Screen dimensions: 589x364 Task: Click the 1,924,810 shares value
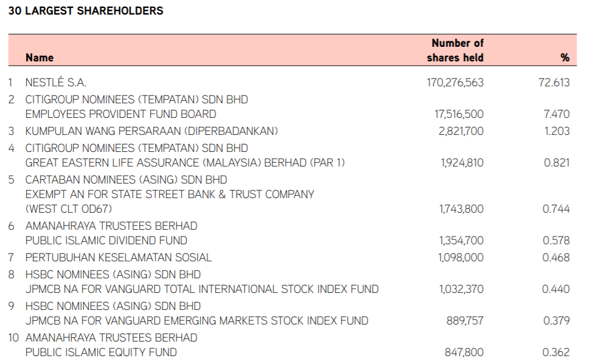[462, 163]
